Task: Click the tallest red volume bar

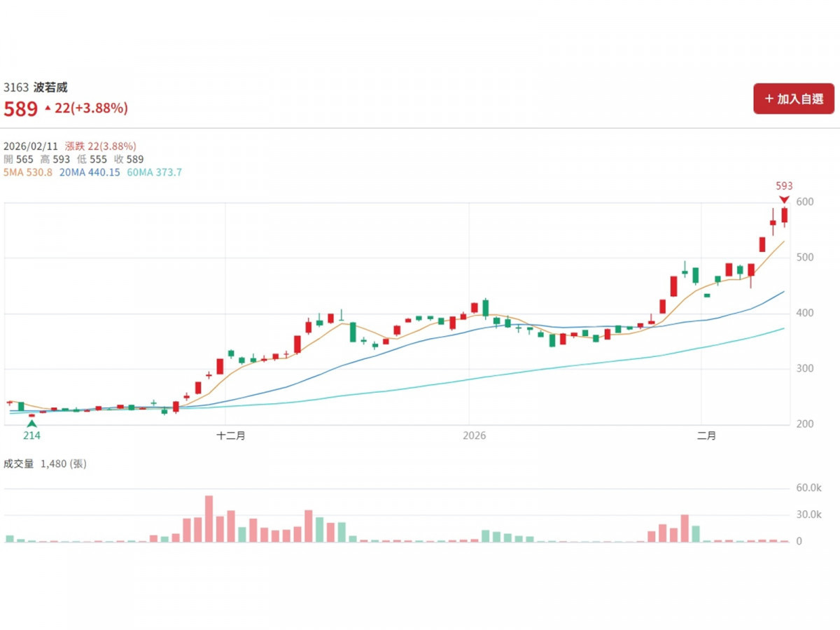Action: pyautogui.click(x=209, y=518)
